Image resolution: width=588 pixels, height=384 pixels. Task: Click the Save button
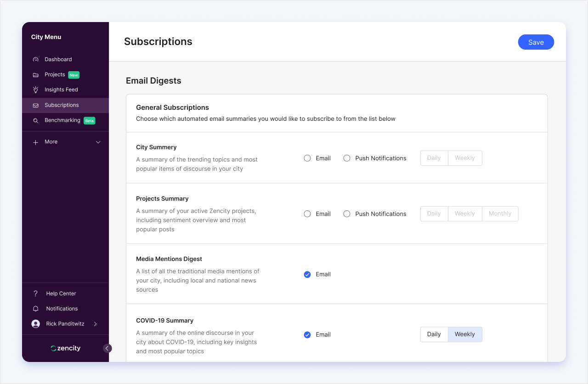point(536,42)
